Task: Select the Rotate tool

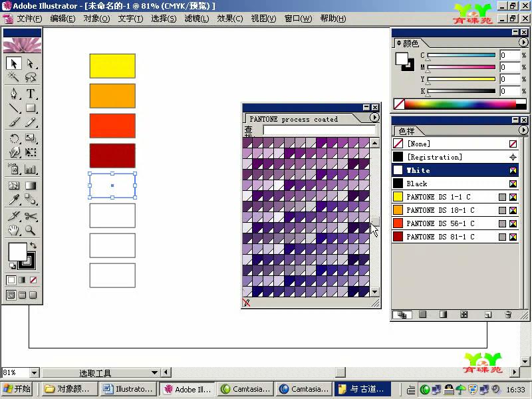Action: [x=14, y=138]
